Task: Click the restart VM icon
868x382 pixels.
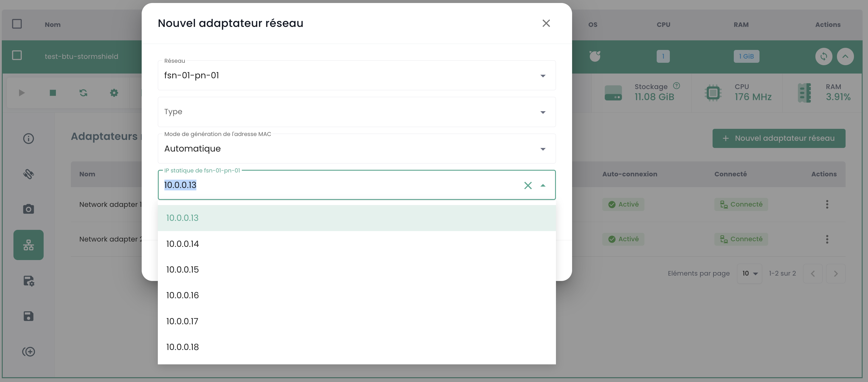Action: coord(83,93)
